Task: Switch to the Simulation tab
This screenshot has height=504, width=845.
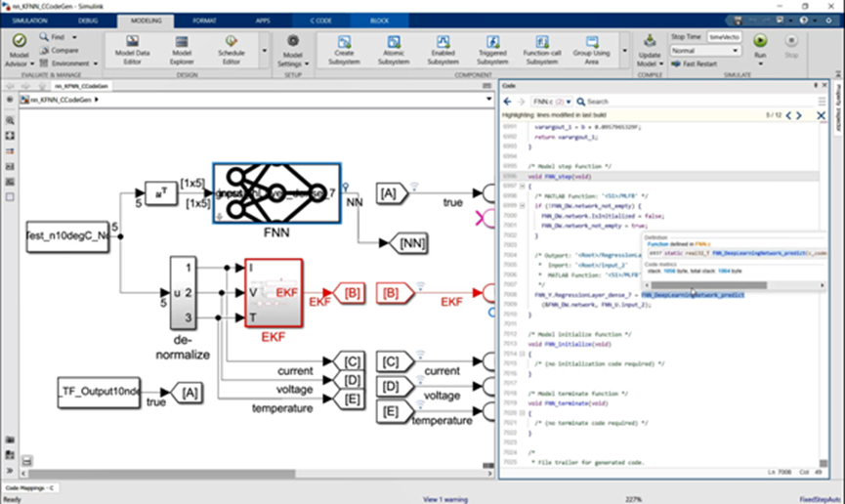Action: 29,21
